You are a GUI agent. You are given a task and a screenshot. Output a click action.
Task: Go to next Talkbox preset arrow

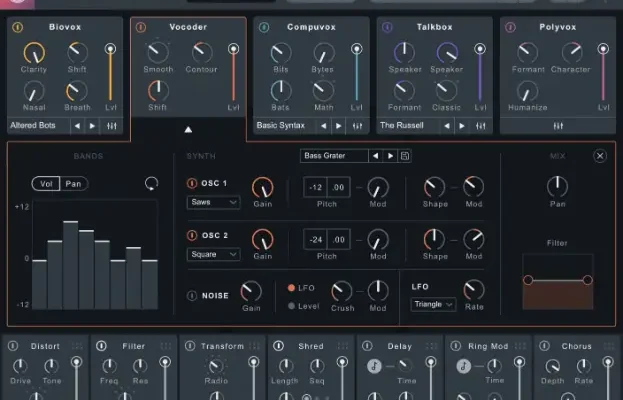[x=463, y=126]
